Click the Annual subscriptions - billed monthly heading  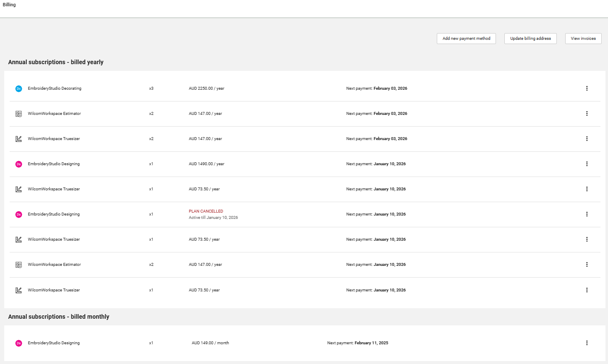pyautogui.click(x=59, y=317)
